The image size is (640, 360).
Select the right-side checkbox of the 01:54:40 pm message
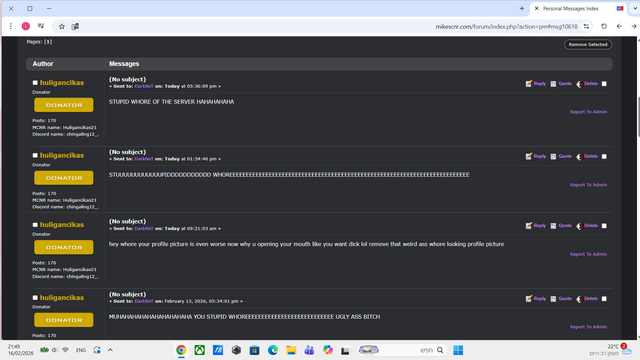click(604, 156)
